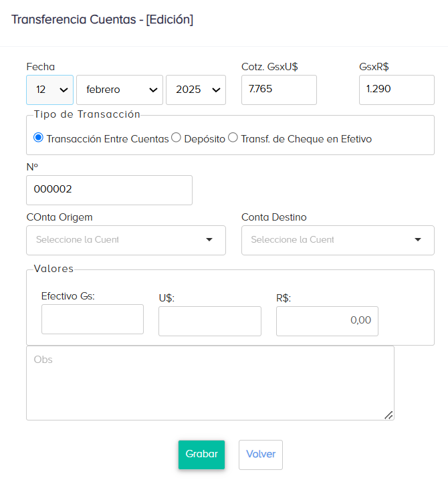
Task: Click the Conta Origem dropdown arrow icon
Action: point(209,240)
